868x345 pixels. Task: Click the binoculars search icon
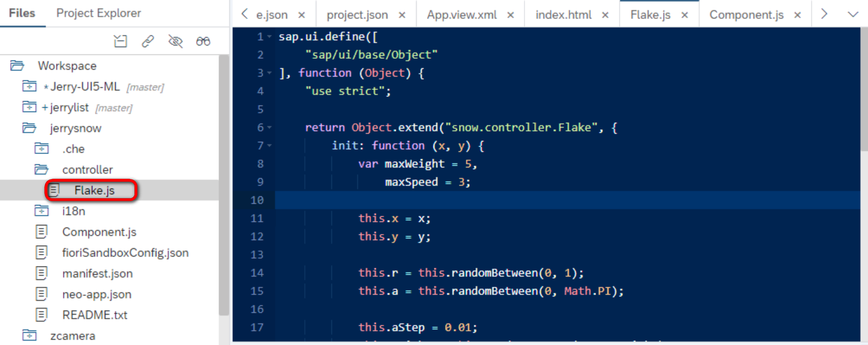[x=203, y=41]
